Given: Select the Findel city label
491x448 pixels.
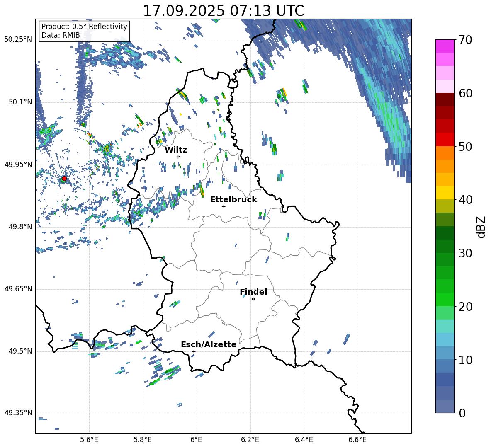Looking at the screenshot, I should point(253,292).
